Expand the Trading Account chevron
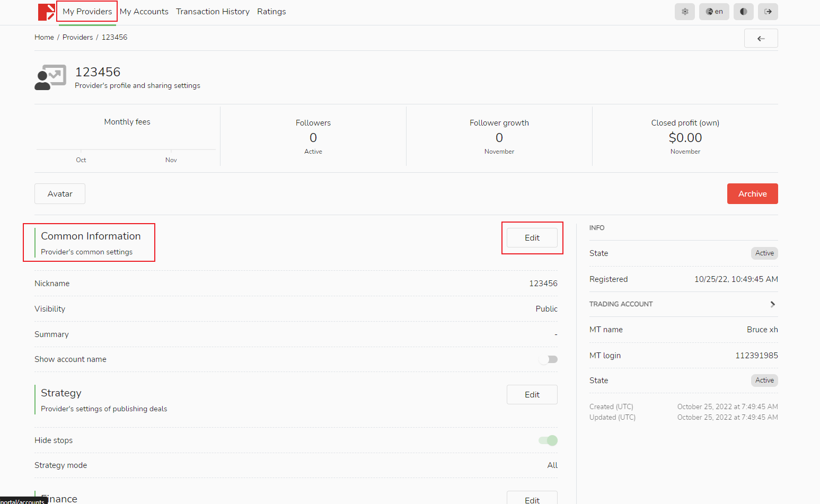 pyautogui.click(x=772, y=304)
